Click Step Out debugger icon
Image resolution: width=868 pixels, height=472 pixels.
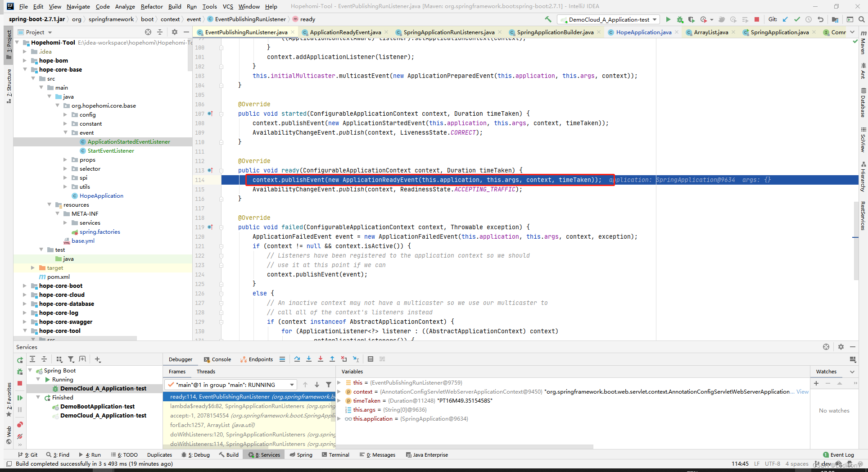[332, 359]
